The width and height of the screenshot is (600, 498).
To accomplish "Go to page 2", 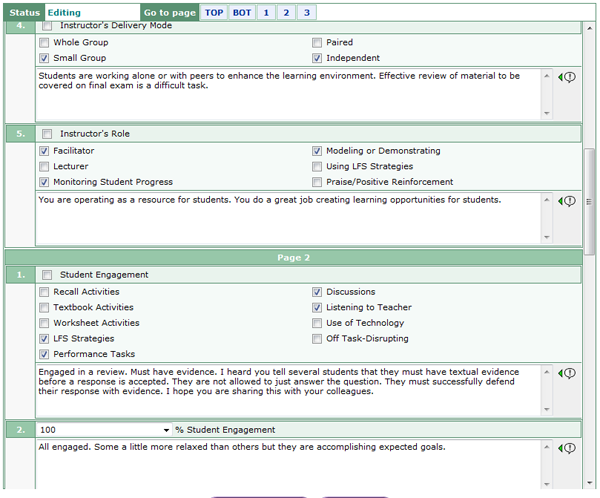I will click(x=286, y=13).
